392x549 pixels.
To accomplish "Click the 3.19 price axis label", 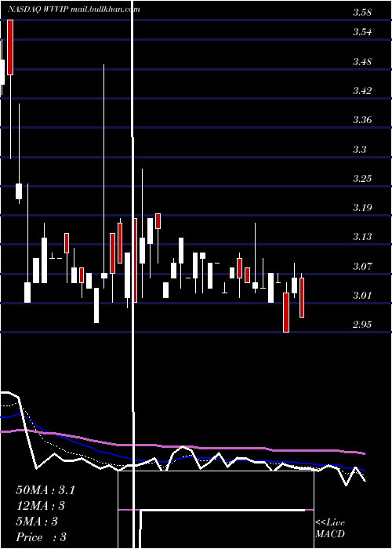I will (362, 208).
